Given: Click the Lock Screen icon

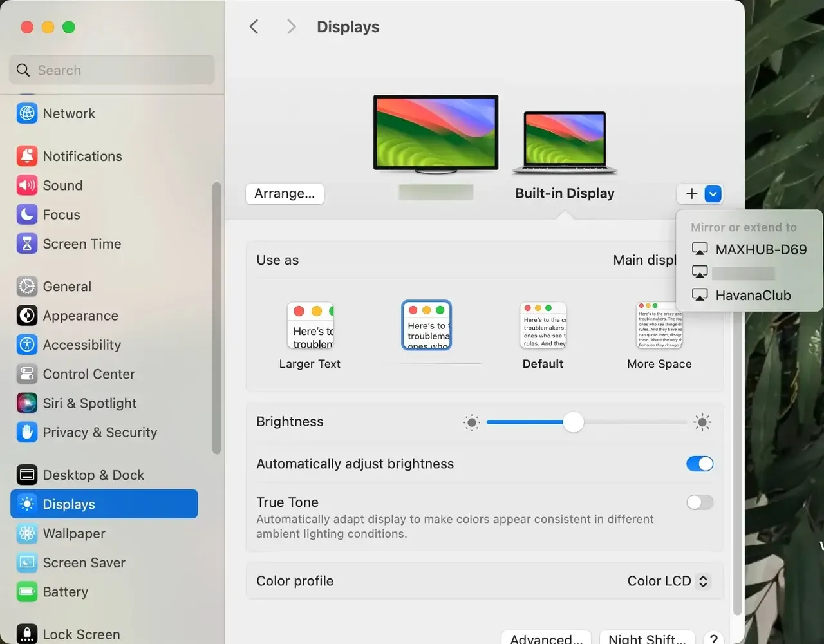Looking at the screenshot, I should 27,634.
